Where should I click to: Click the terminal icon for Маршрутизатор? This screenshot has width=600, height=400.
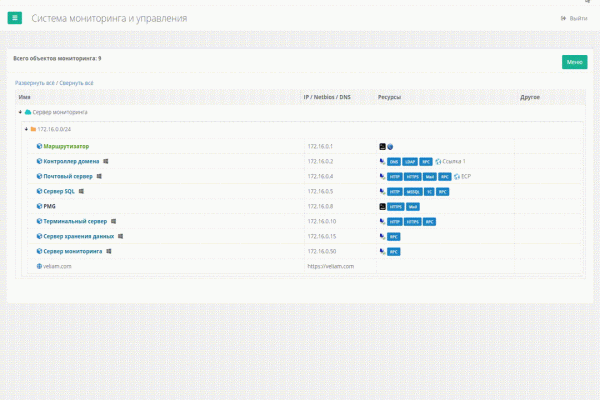(x=382, y=146)
